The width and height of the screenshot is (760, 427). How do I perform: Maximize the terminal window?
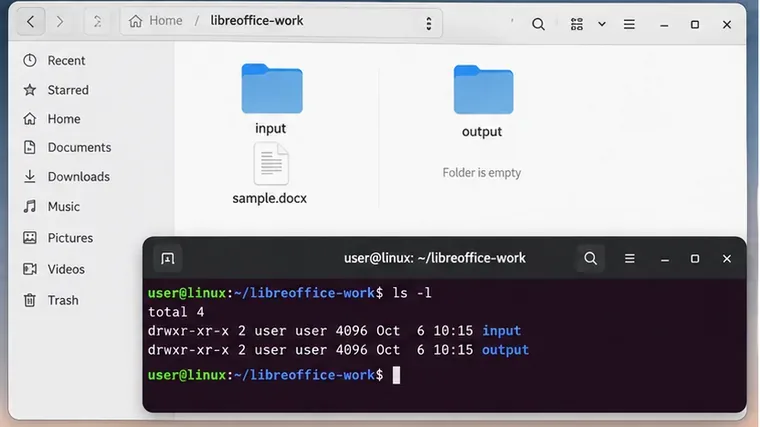[x=695, y=259]
